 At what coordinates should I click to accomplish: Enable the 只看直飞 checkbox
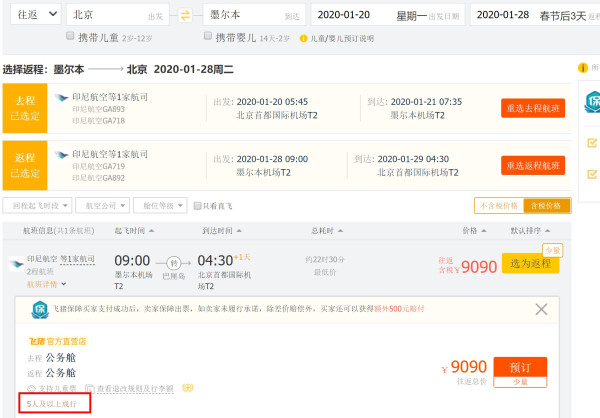[x=197, y=206]
